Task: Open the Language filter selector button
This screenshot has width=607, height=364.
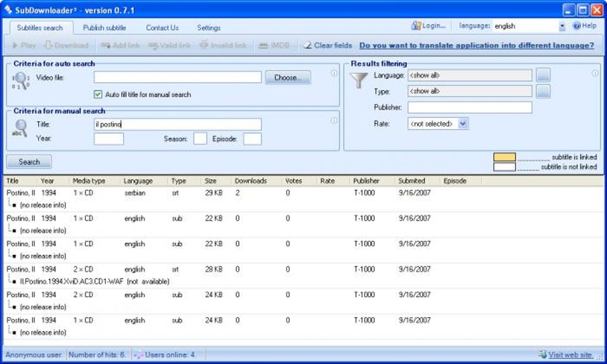Action: click(543, 75)
